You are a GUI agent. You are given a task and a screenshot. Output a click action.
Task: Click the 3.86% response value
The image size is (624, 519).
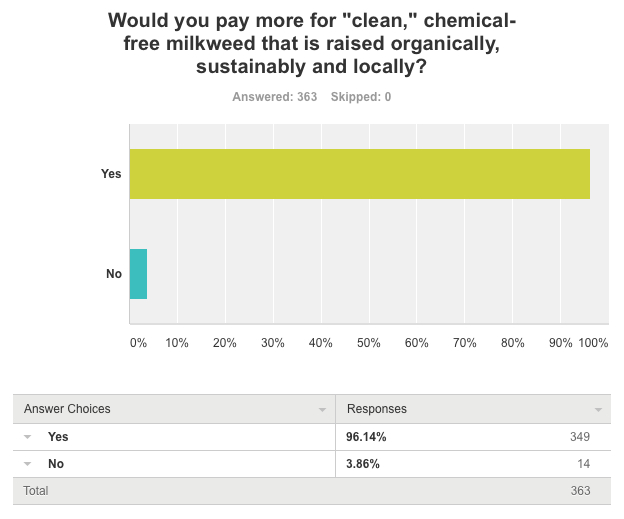coord(363,464)
